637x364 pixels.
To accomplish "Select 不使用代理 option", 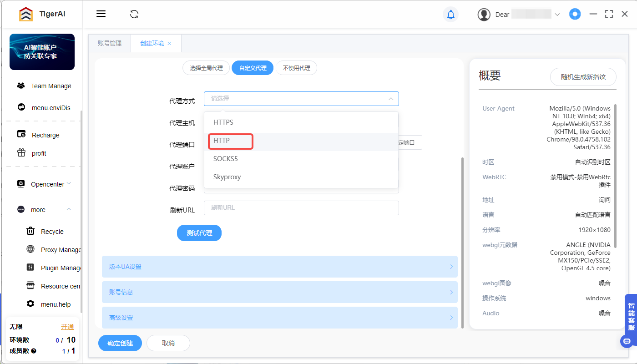I will [297, 68].
